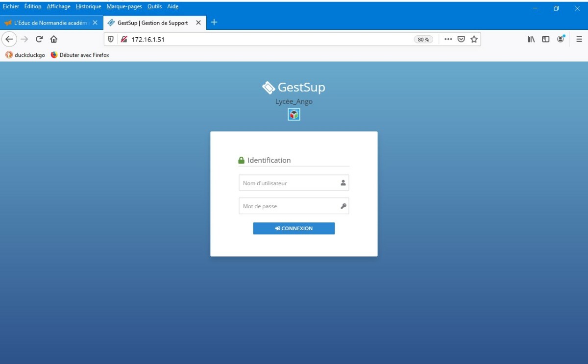Screen dimensions: 588x364
Task: Go back with the browser back arrow
Action: 10,39
